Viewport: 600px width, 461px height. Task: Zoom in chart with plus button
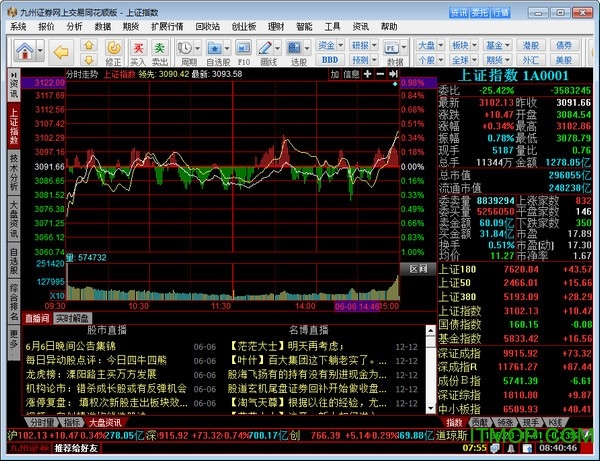368,73
